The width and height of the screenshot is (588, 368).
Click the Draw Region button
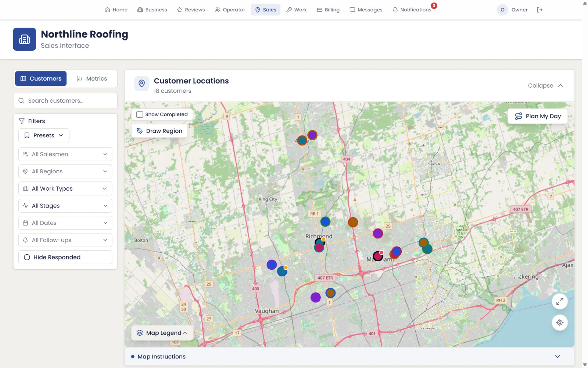pyautogui.click(x=159, y=131)
